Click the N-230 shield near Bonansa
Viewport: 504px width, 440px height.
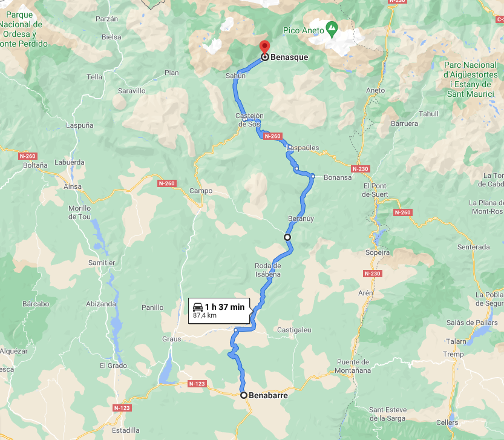(x=361, y=168)
